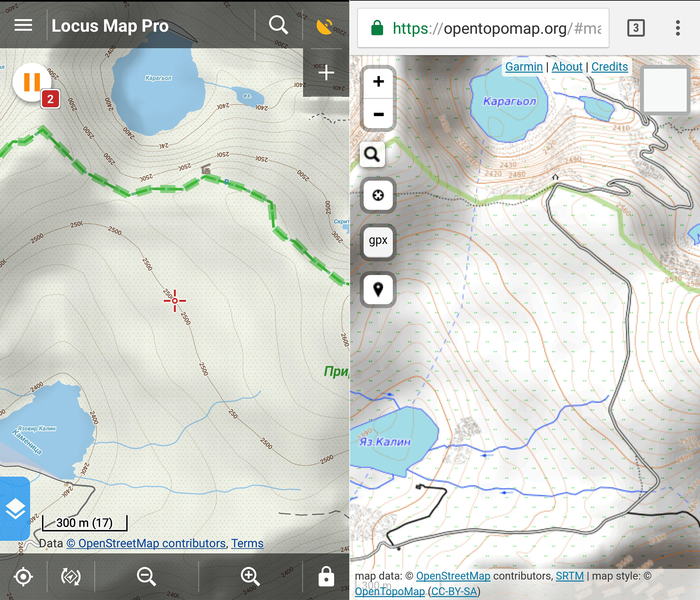Toggle the locate-me crosshair button
This screenshot has width=700, height=600.
tap(378, 195)
